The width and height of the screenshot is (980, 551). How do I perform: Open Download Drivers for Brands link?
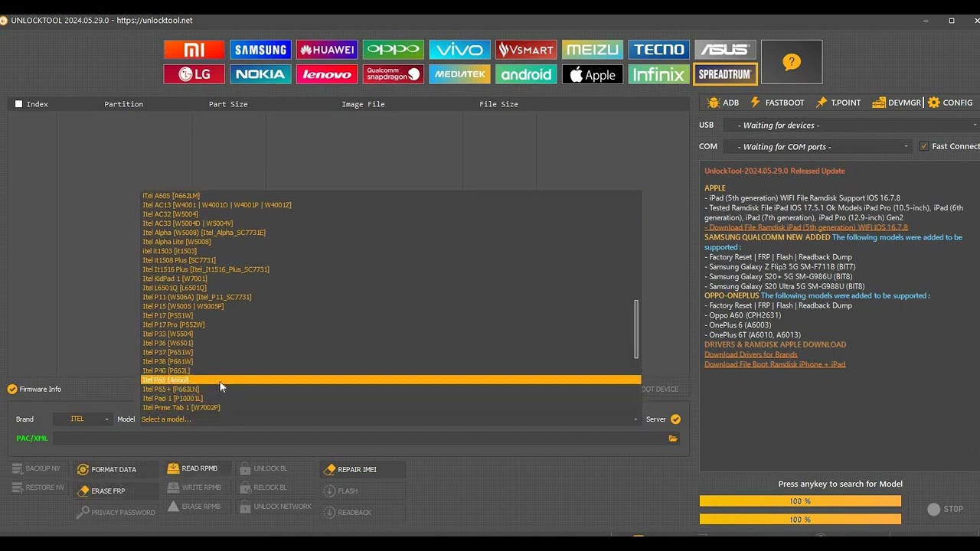[x=751, y=354]
